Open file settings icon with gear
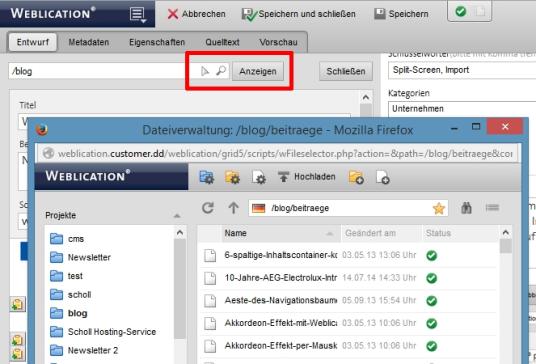Screen dimensions: 536x364 (x=258, y=177)
